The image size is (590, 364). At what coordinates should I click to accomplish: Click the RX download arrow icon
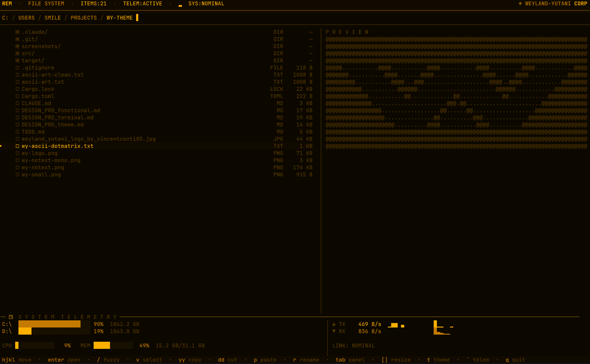click(x=334, y=331)
